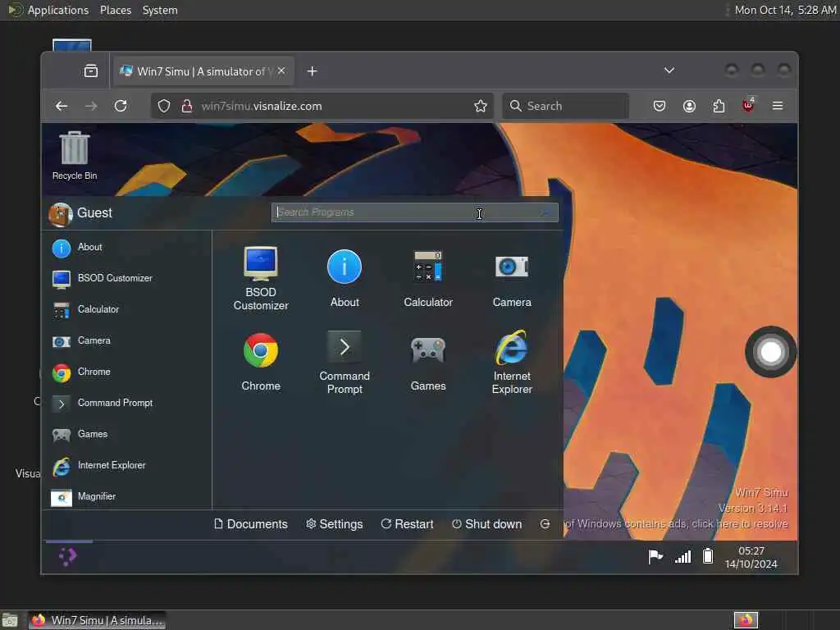The width and height of the screenshot is (840, 630).
Task: Close the Win7 Simu tab
Action: (281, 71)
